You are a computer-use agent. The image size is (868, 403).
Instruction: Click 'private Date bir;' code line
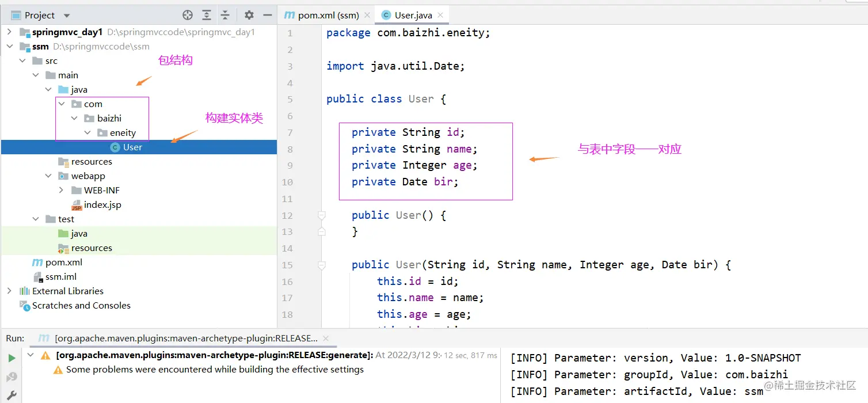405,182
